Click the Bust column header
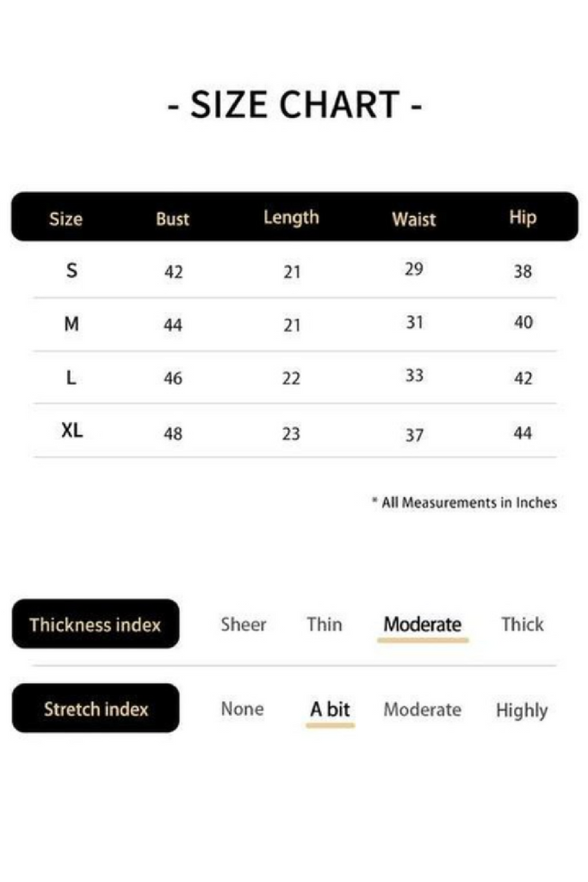This screenshot has width=588, height=882. (172, 219)
